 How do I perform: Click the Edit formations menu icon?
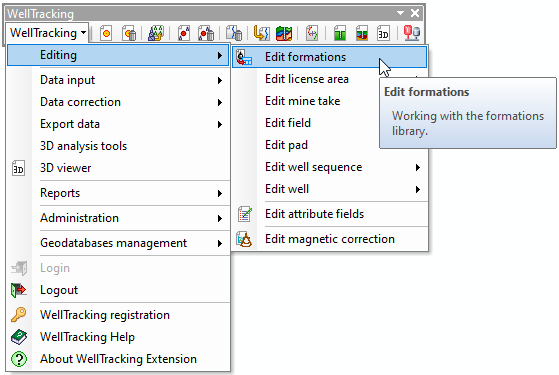[x=244, y=57]
